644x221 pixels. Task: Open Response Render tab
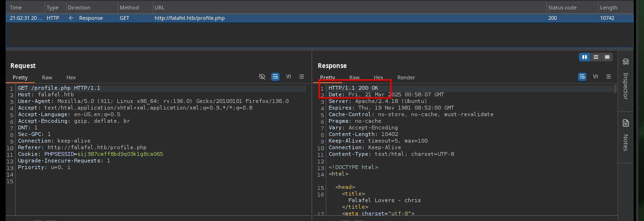(x=406, y=77)
